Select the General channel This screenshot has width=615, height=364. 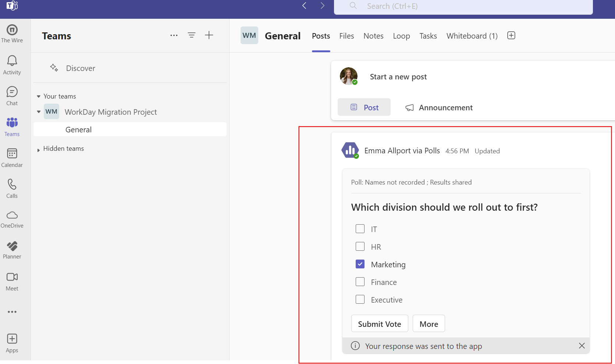(130, 129)
